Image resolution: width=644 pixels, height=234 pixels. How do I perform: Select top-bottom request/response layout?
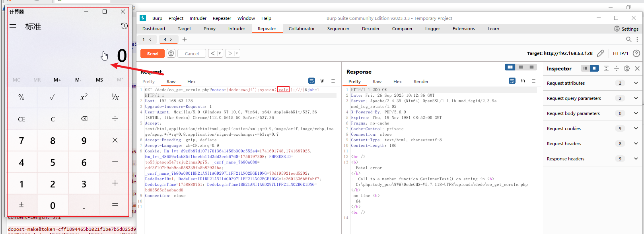pyautogui.click(x=521, y=67)
